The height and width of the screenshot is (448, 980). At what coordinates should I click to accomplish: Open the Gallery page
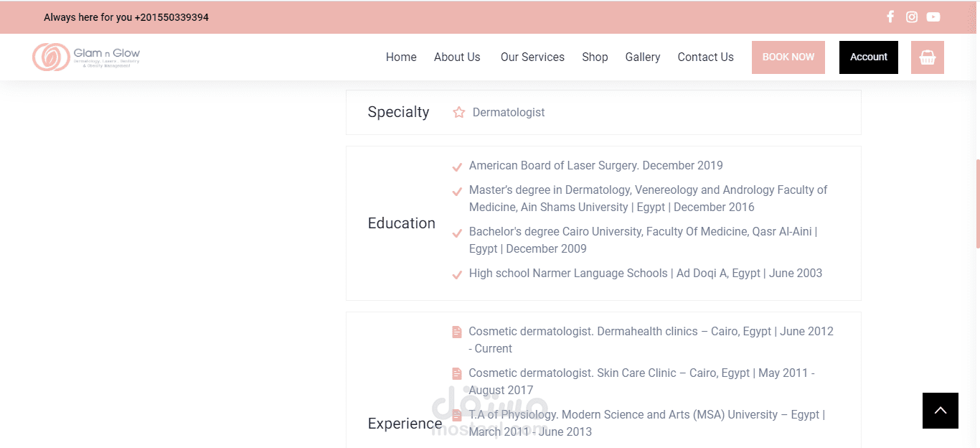click(643, 57)
